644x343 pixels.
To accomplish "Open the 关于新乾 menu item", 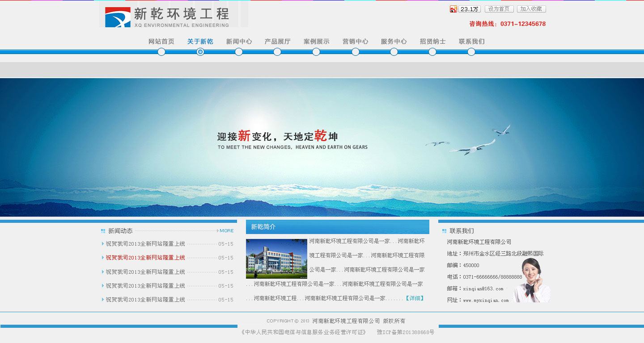I will tap(200, 42).
